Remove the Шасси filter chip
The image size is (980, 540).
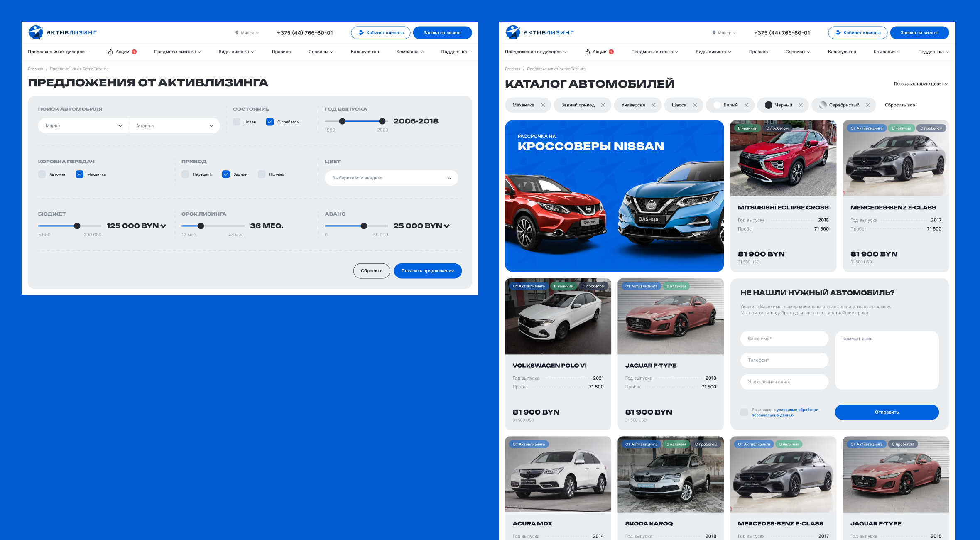pos(695,105)
